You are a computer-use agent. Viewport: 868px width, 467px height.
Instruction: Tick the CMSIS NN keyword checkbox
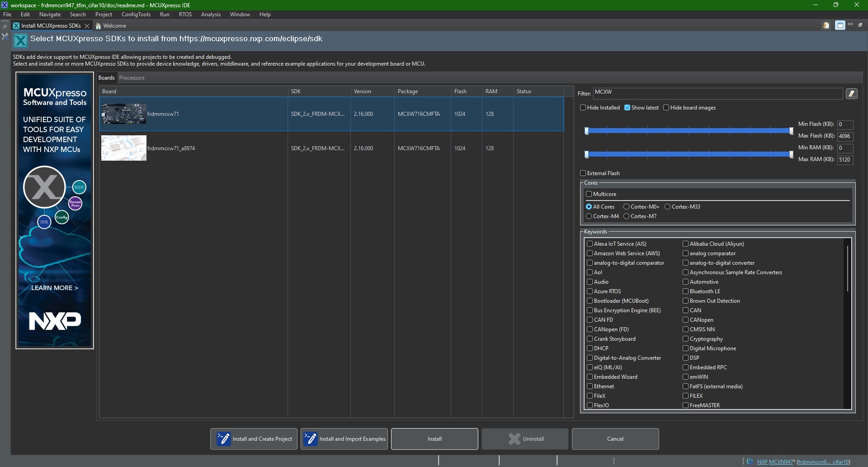tap(685, 329)
